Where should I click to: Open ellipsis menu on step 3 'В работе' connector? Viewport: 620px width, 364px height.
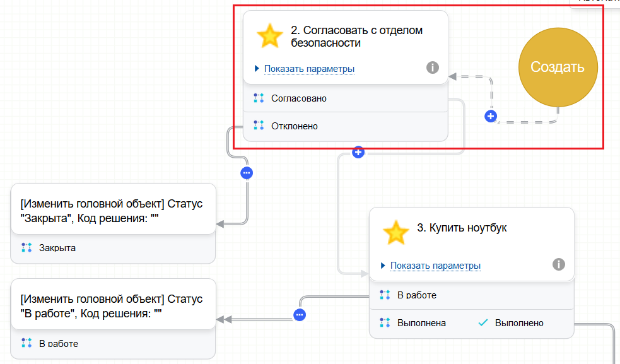pos(300,315)
